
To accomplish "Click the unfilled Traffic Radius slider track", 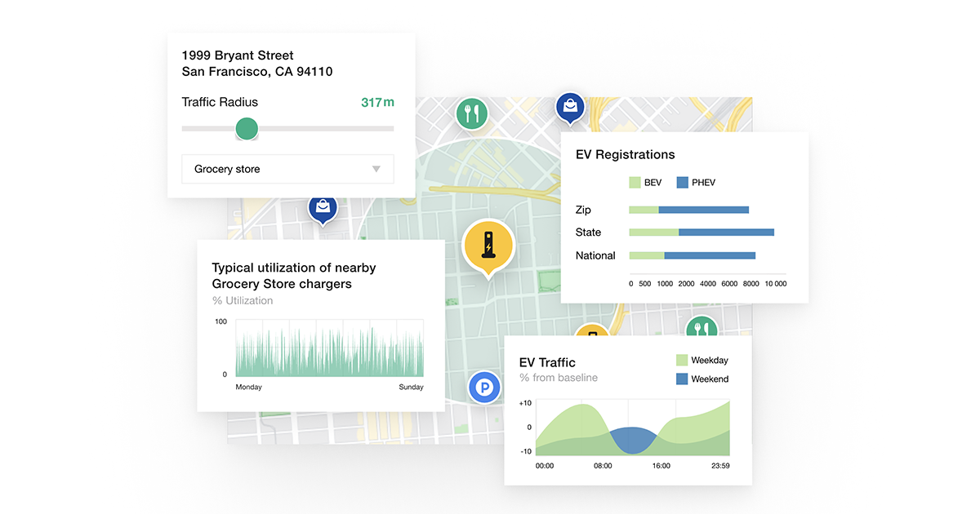I will (327, 128).
